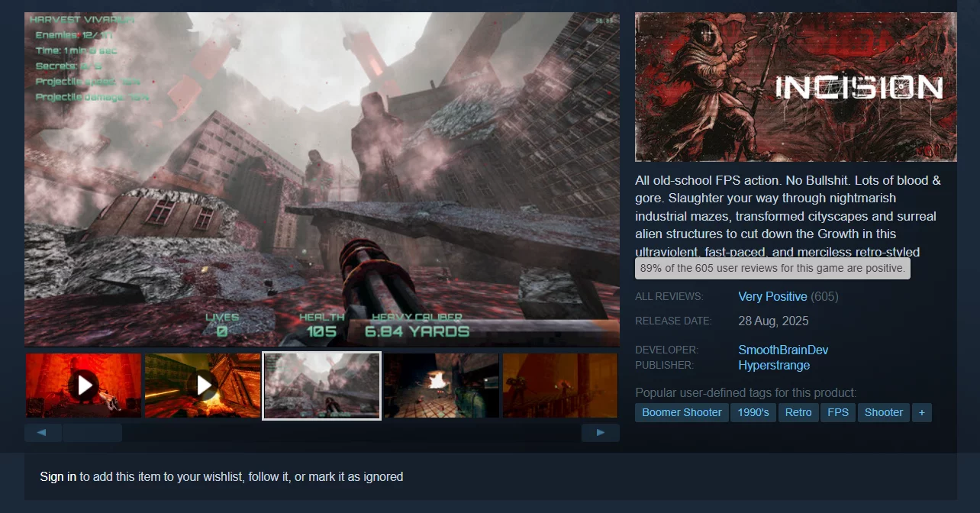
Task: Click the Sign in link
Action: tap(58, 476)
